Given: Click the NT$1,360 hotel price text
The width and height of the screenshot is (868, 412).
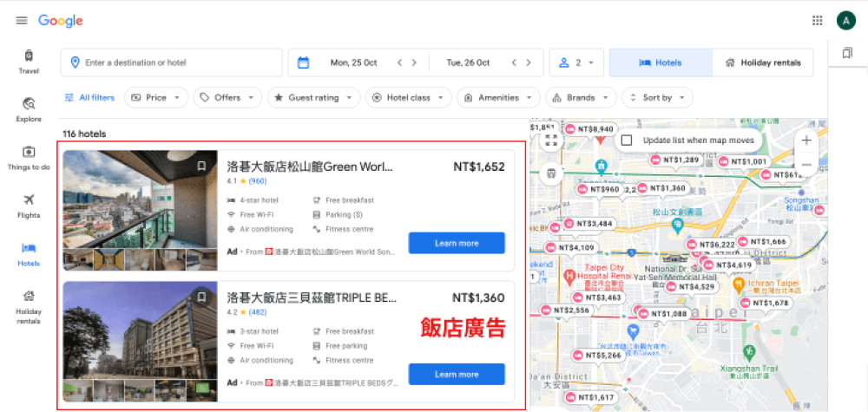Looking at the screenshot, I should pyautogui.click(x=479, y=298).
